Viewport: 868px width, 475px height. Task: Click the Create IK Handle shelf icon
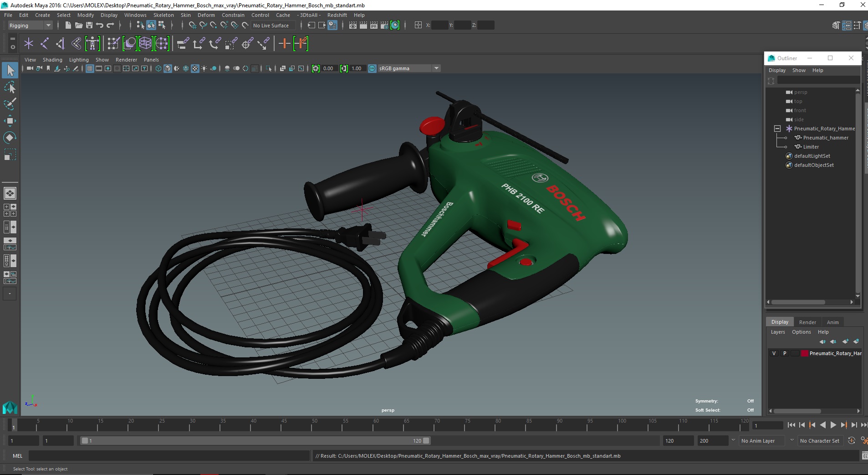tap(61, 44)
